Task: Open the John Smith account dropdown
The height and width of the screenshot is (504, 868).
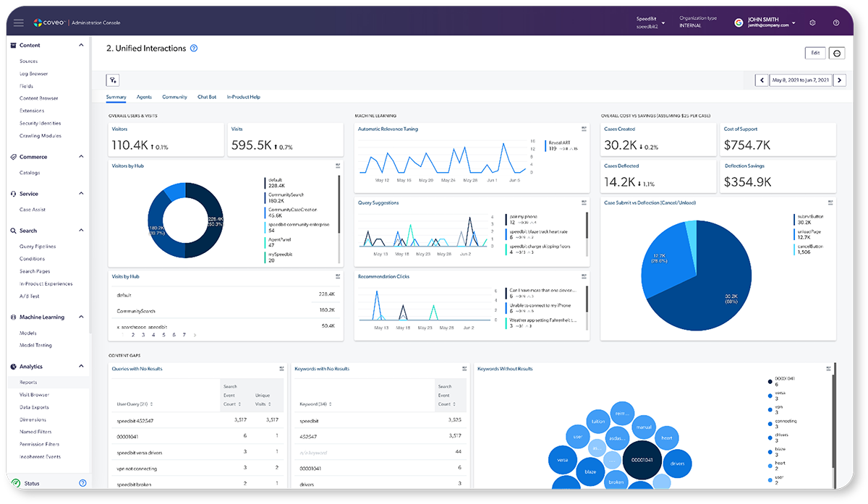Action: click(x=766, y=22)
